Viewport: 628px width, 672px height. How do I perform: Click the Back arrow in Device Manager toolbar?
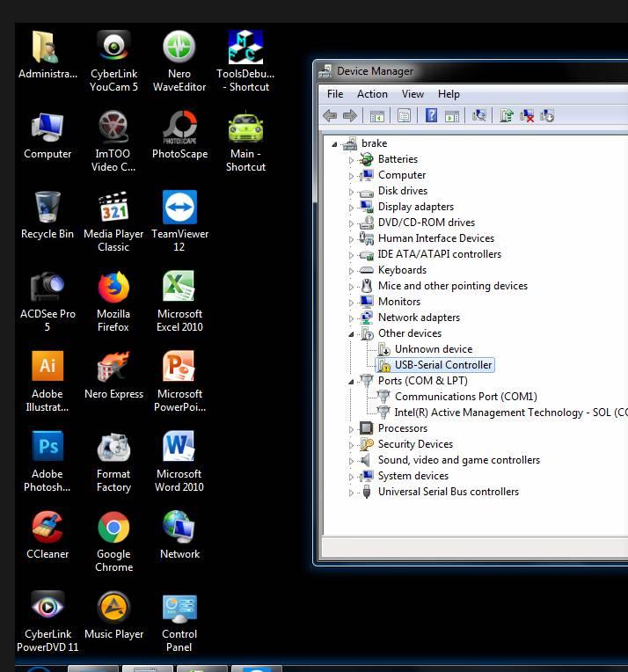point(330,116)
